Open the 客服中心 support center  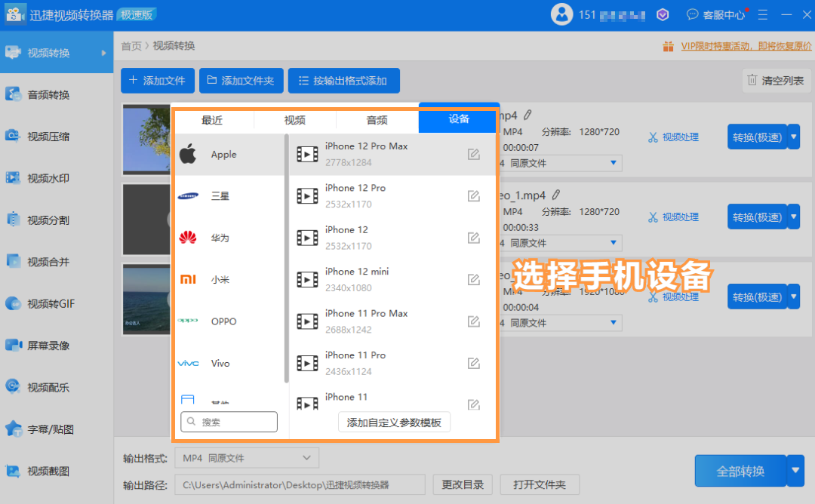point(716,15)
